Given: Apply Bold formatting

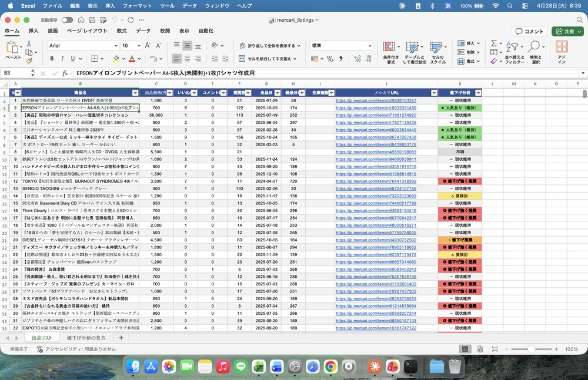Looking at the screenshot, I should pyautogui.click(x=52, y=59).
